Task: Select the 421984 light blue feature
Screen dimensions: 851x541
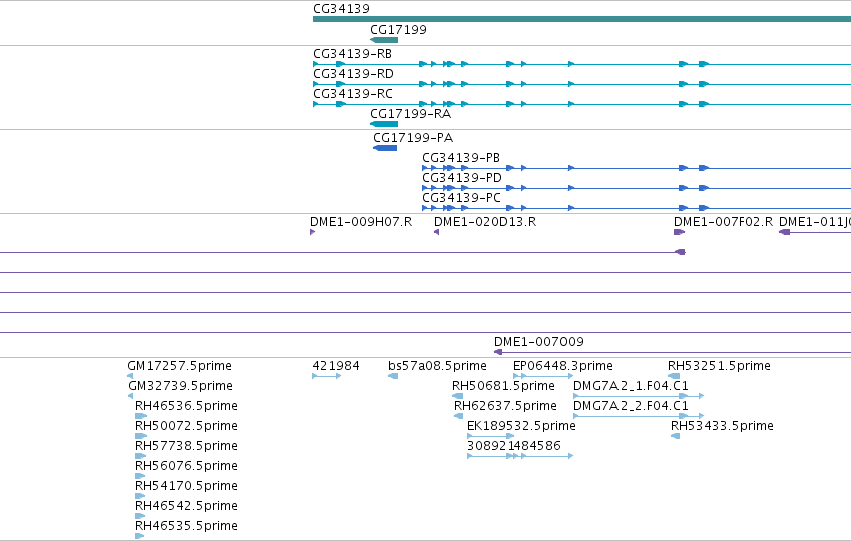Action: (x=327, y=376)
